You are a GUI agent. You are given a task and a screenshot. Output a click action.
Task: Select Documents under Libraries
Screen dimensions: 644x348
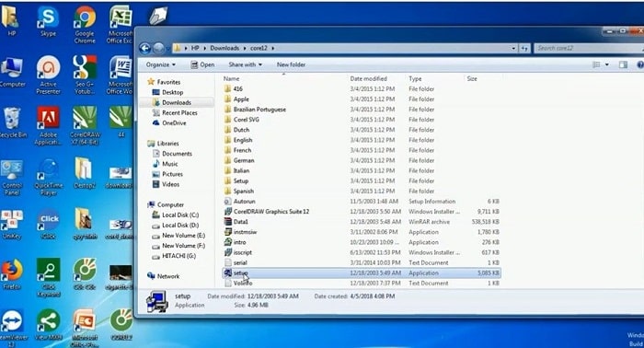coord(172,154)
